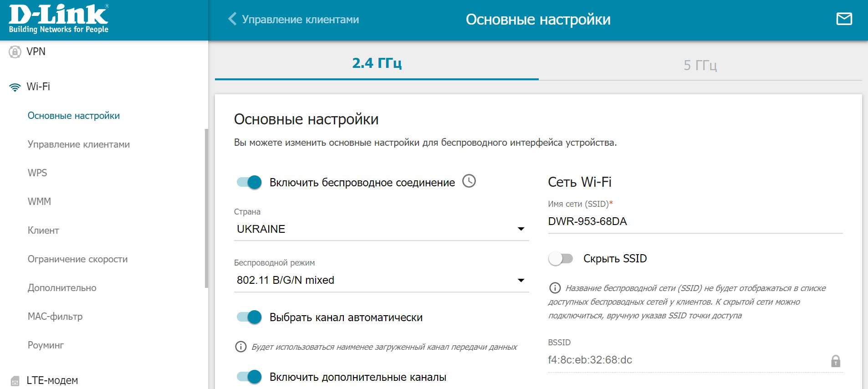Screen dimensions: 868x389
Task: Click the info icon beside SSID hiding note
Action: 555,288
